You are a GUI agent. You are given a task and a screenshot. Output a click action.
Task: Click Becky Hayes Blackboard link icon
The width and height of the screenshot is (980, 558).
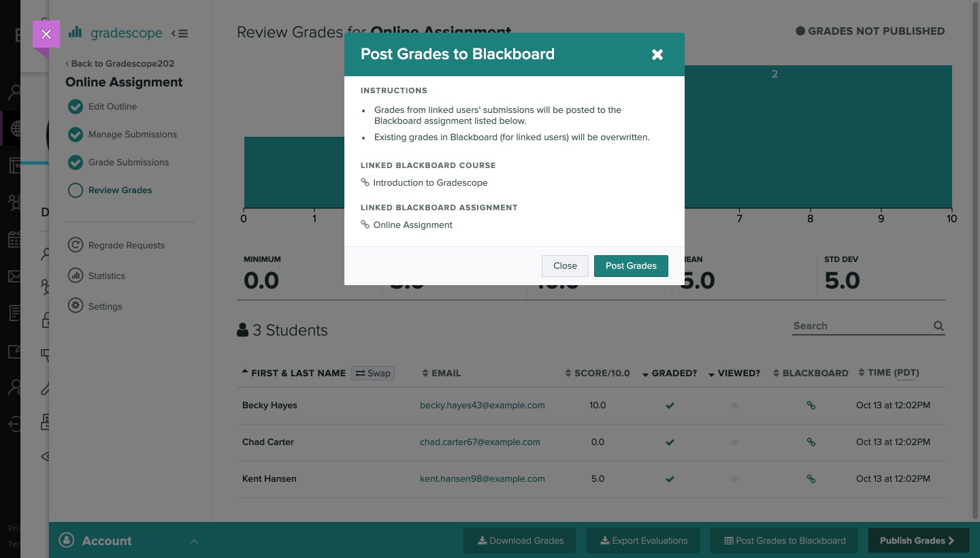811,405
